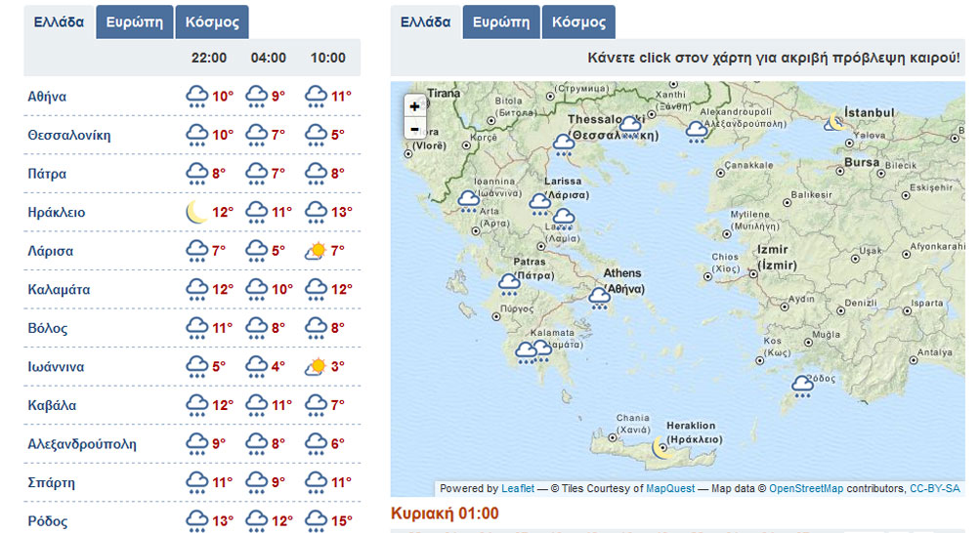Open Ρόδος city forecast link
Screen dimensions: 980x533
[x=48, y=521]
